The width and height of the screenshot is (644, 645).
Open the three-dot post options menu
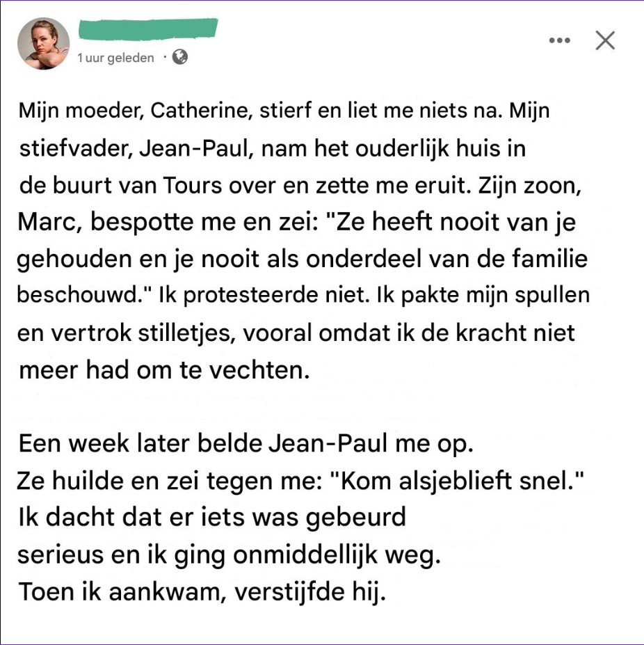(559, 40)
